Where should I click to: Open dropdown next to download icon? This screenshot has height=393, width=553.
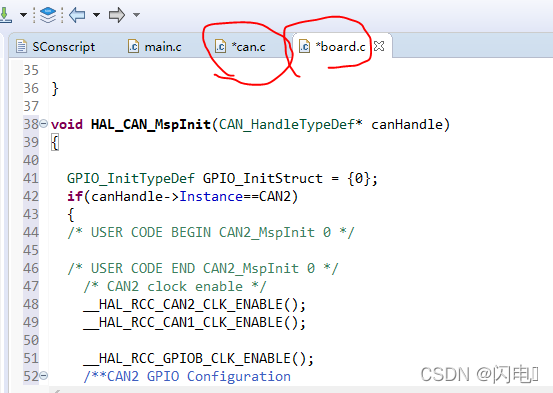point(23,15)
